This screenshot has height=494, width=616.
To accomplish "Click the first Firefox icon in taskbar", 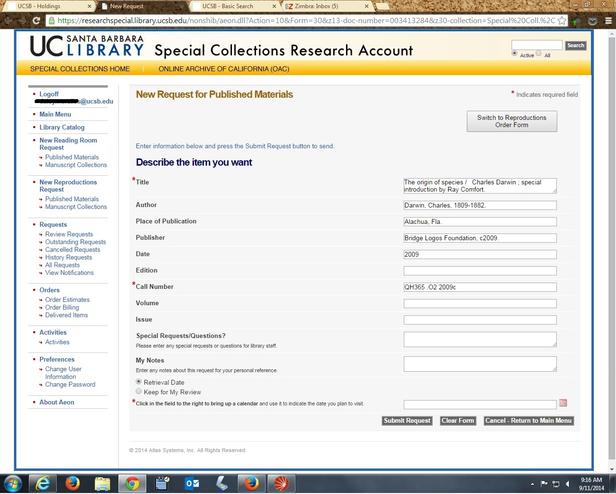I will tap(72, 482).
